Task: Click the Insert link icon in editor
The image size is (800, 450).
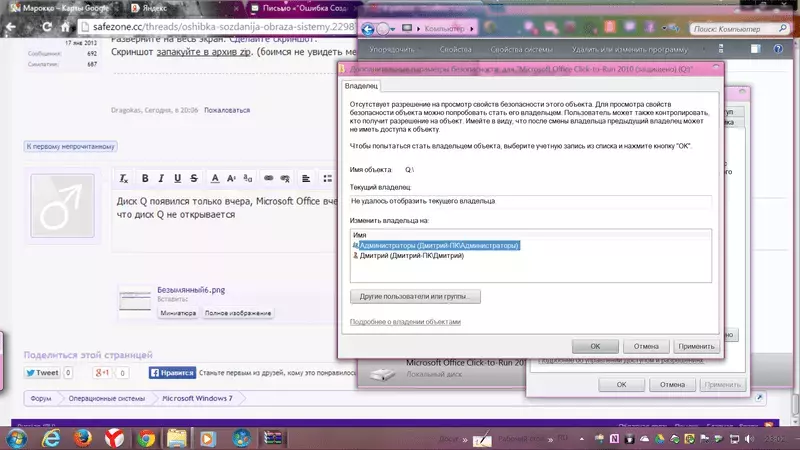Action: (x=268, y=178)
